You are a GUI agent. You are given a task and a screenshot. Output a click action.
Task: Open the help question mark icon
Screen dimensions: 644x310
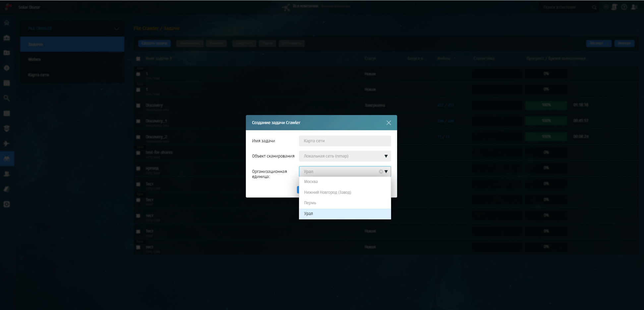(624, 7)
